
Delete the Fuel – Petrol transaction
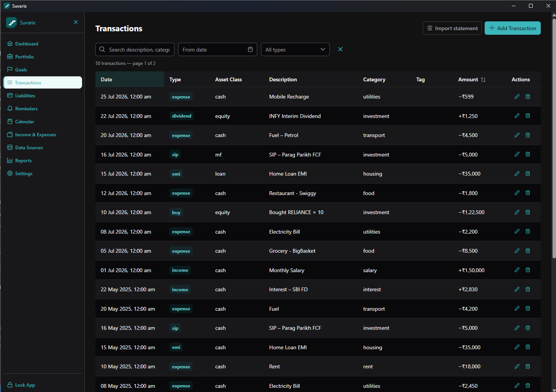(528, 135)
